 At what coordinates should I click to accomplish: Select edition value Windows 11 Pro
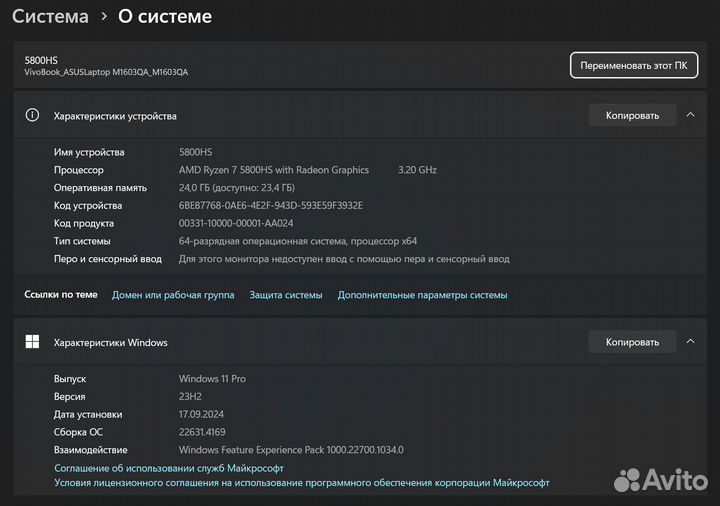point(212,379)
